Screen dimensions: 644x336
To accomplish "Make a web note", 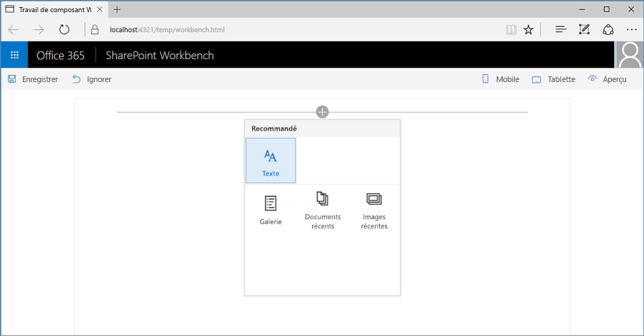I will [584, 29].
